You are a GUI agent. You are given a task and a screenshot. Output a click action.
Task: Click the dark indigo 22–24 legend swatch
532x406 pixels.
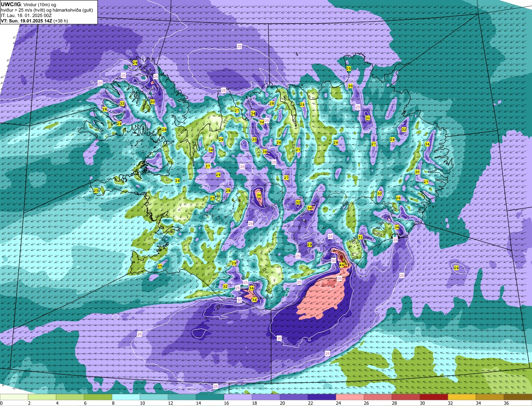(322, 397)
